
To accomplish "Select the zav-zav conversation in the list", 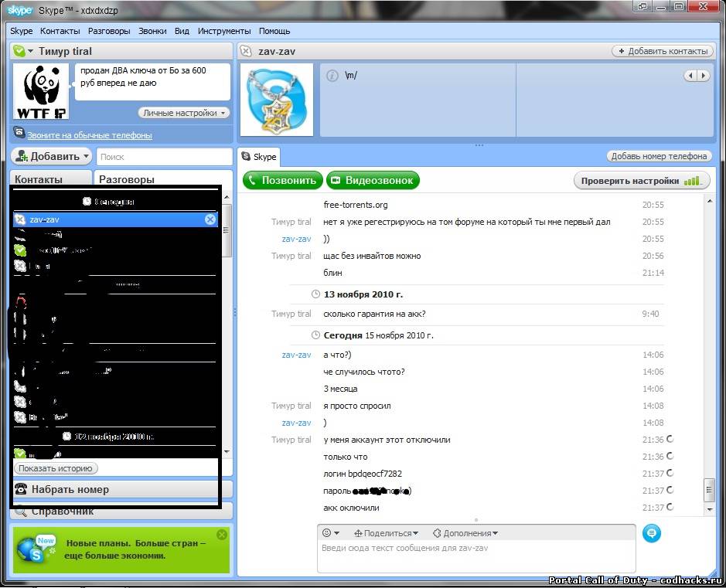I will (115, 219).
